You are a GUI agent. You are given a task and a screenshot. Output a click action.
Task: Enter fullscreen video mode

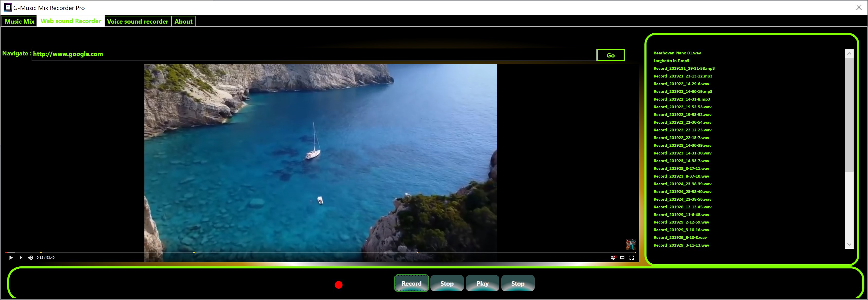tap(631, 258)
